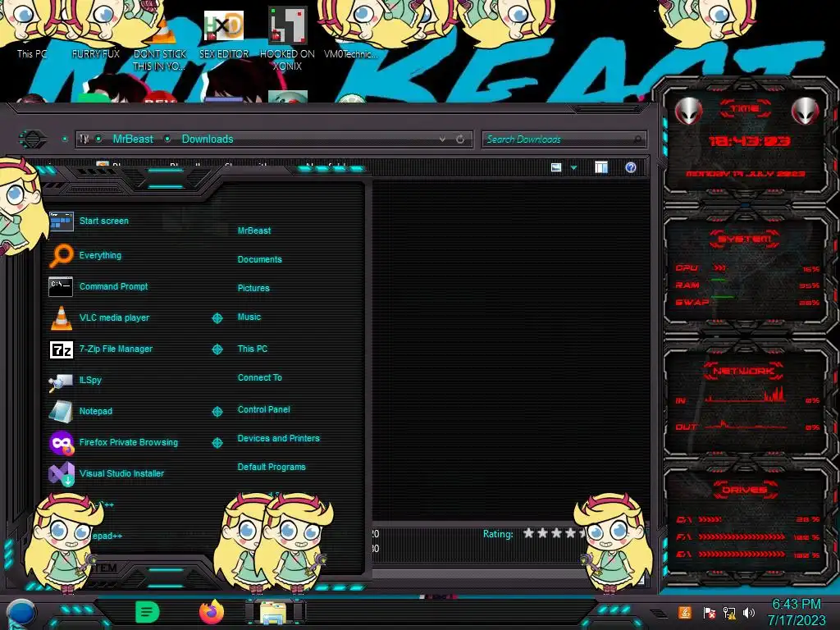840x630 pixels.
Task: Expand VLC media player jump list arrow
Action: coord(217,318)
